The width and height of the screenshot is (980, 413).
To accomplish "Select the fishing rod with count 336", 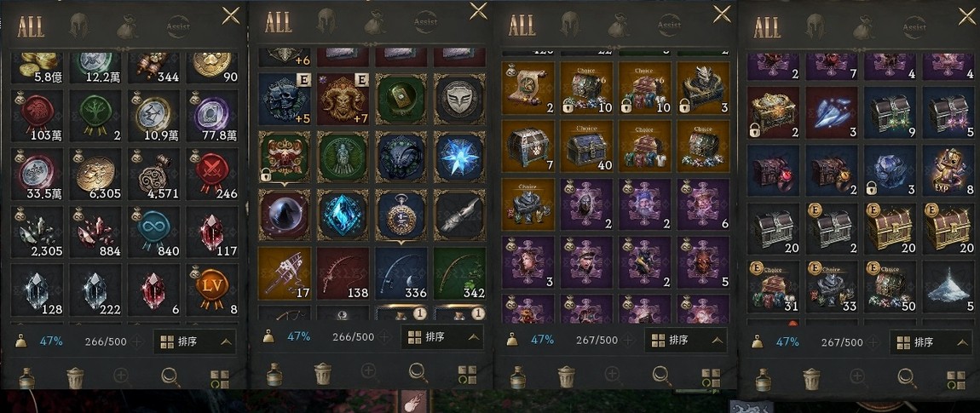I will 401,273.
